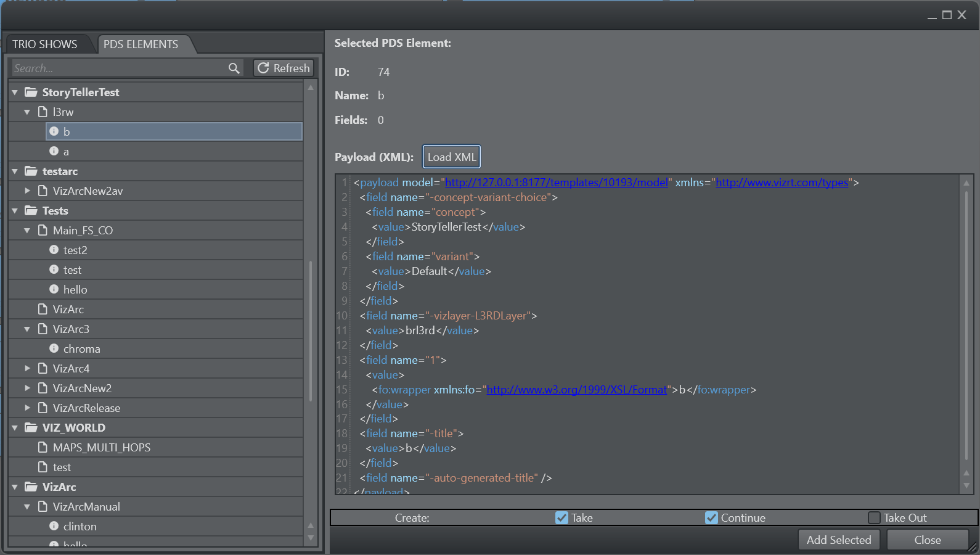980x555 pixels.
Task: Click the info icon beside chroma
Action: pyautogui.click(x=54, y=349)
